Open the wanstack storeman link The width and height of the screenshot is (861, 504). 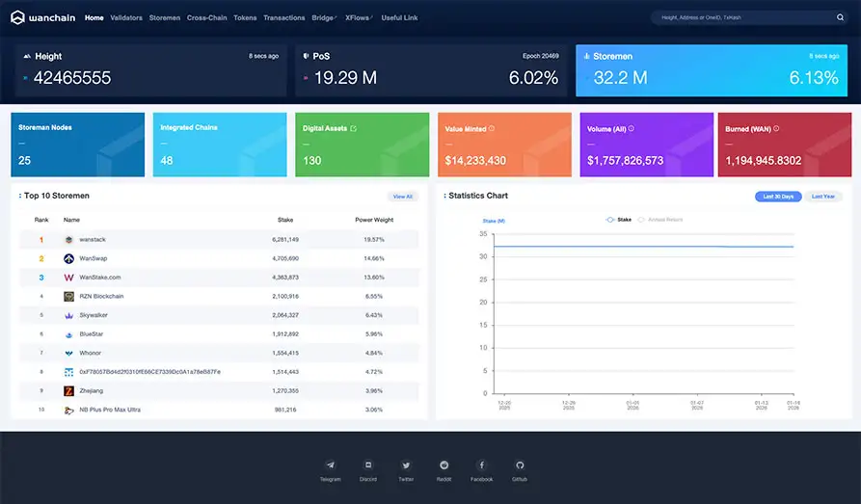tap(93, 240)
